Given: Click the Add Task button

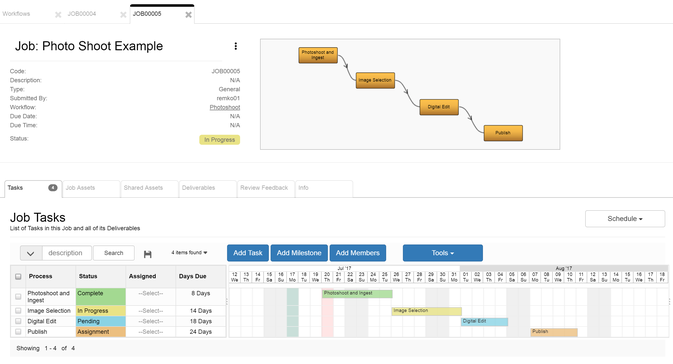Looking at the screenshot, I should [x=248, y=253].
